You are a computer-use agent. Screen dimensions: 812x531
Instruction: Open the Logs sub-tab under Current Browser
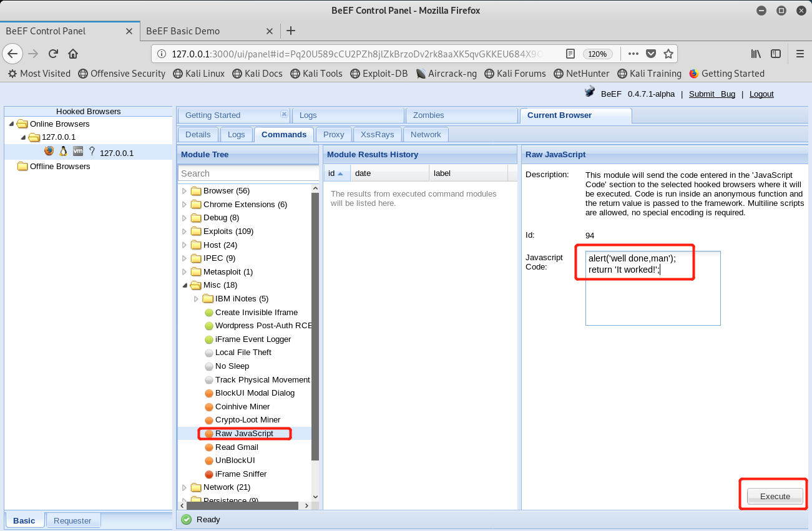pyautogui.click(x=236, y=134)
